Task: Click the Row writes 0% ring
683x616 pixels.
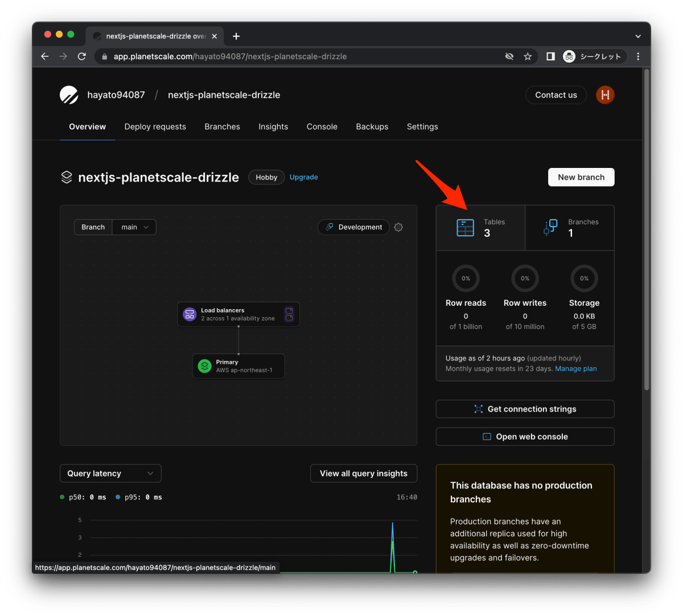Action: (525, 278)
